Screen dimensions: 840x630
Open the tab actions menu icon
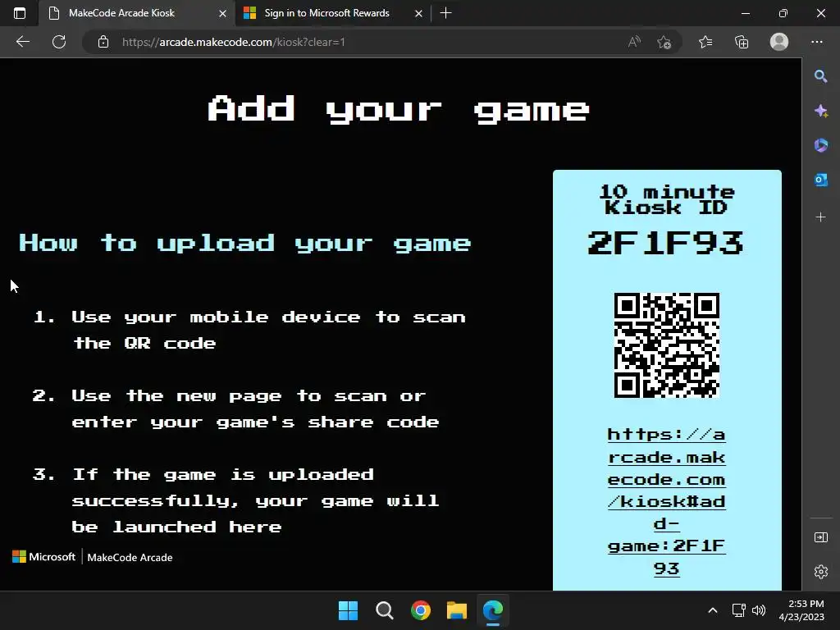[x=20, y=13]
